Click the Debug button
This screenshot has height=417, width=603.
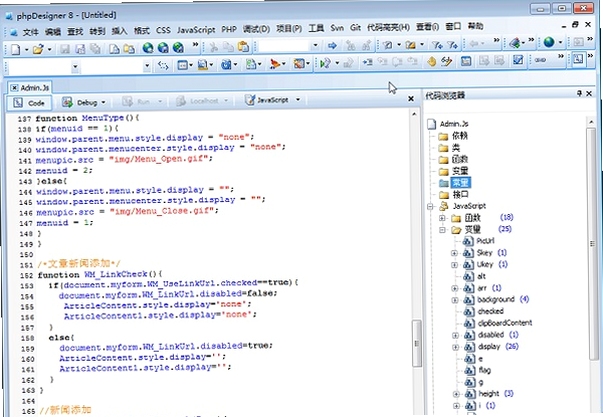tap(83, 102)
